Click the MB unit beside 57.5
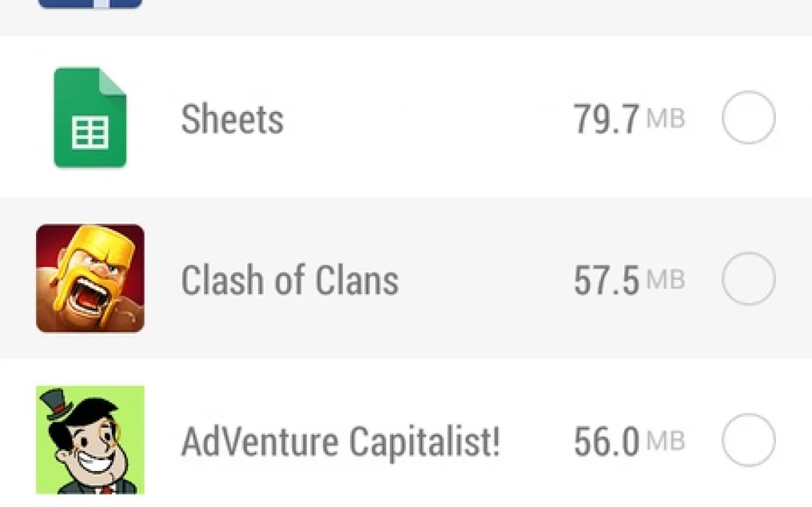The height and width of the screenshot is (507, 812). click(665, 280)
